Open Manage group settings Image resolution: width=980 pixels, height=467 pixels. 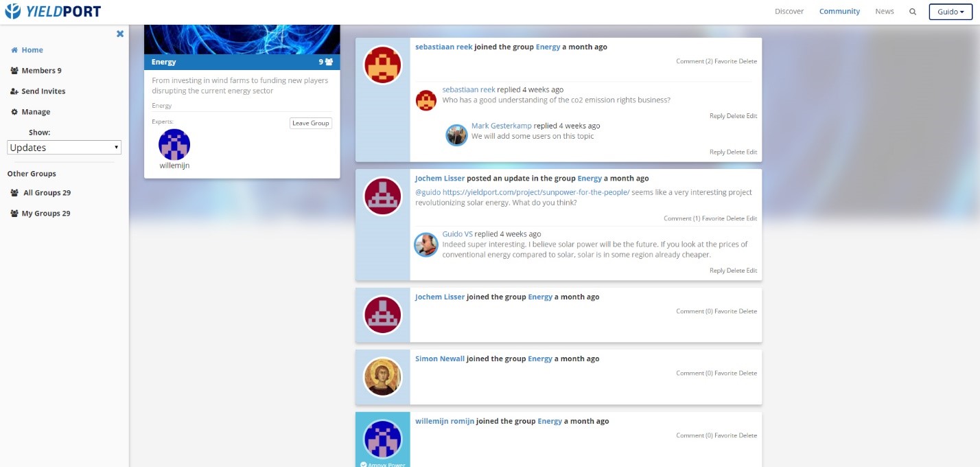pos(35,112)
